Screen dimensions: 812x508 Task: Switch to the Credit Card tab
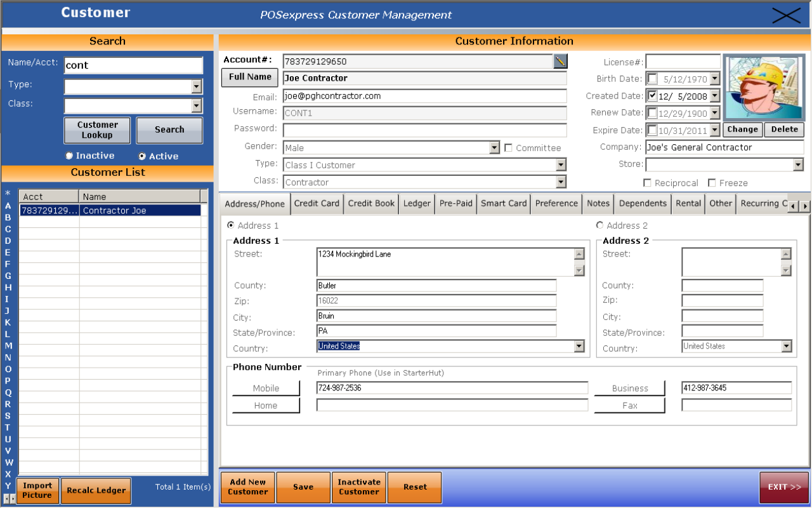tap(317, 203)
